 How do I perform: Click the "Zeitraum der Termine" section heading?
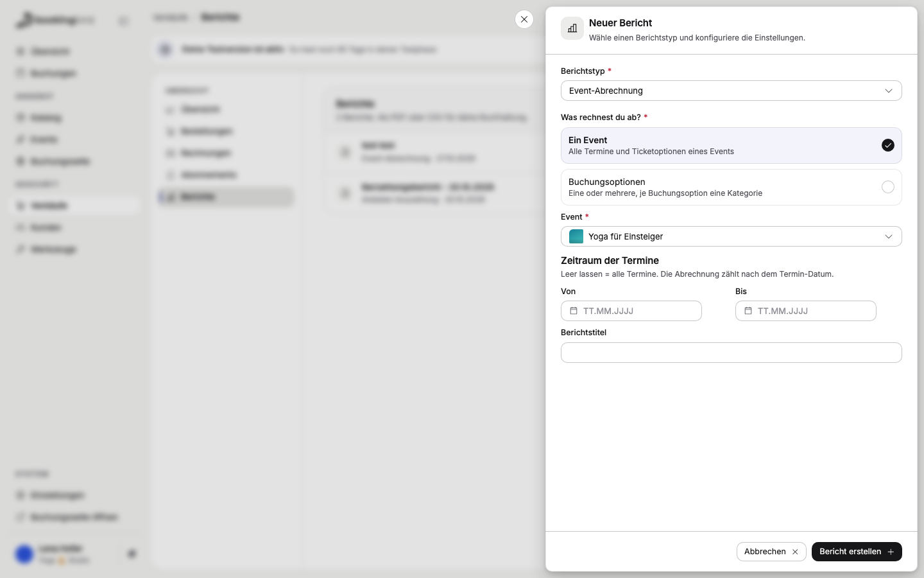click(610, 261)
